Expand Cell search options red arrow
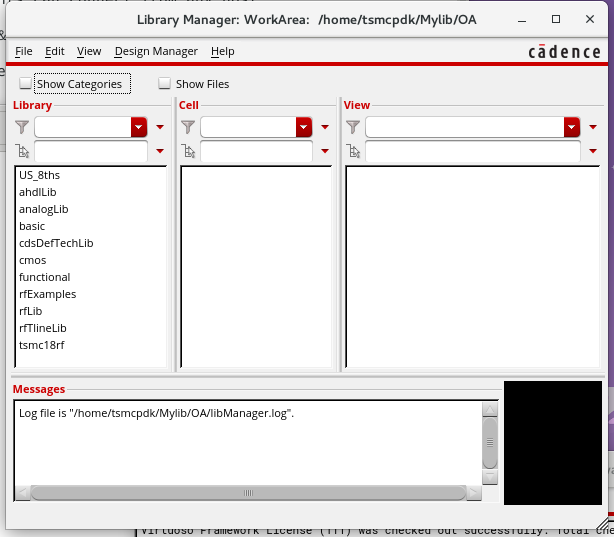614x537 pixels. click(325, 151)
